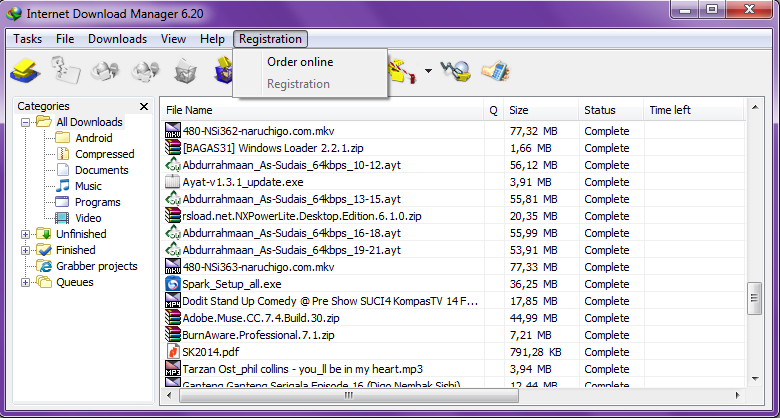Click the Delete Completed toolbar icon

click(x=223, y=72)
